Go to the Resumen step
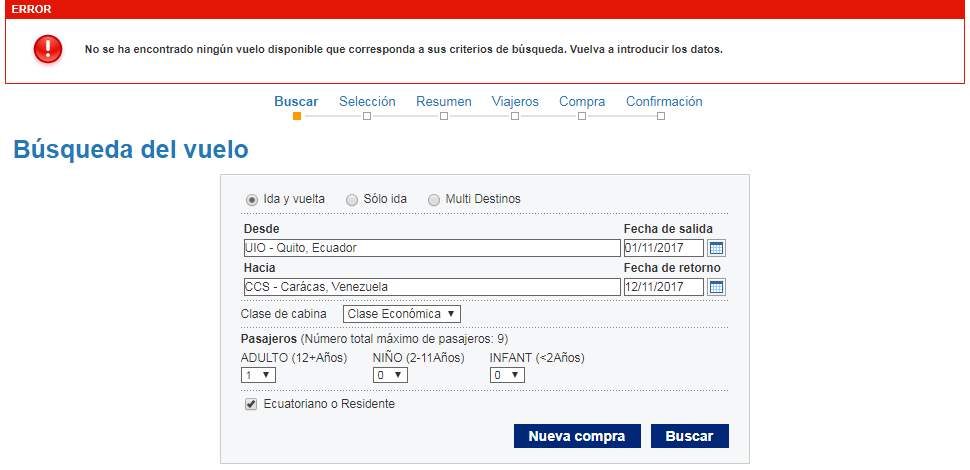 click(444, 101)
